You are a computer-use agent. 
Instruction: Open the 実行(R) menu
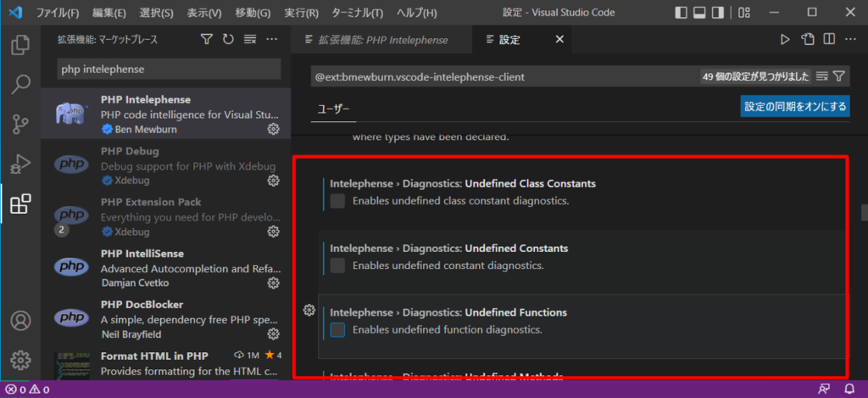301,12
